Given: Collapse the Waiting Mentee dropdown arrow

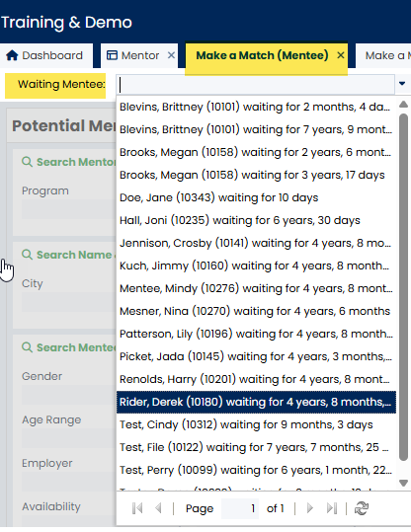Looking at the screenshot, I should pos(402,84).
